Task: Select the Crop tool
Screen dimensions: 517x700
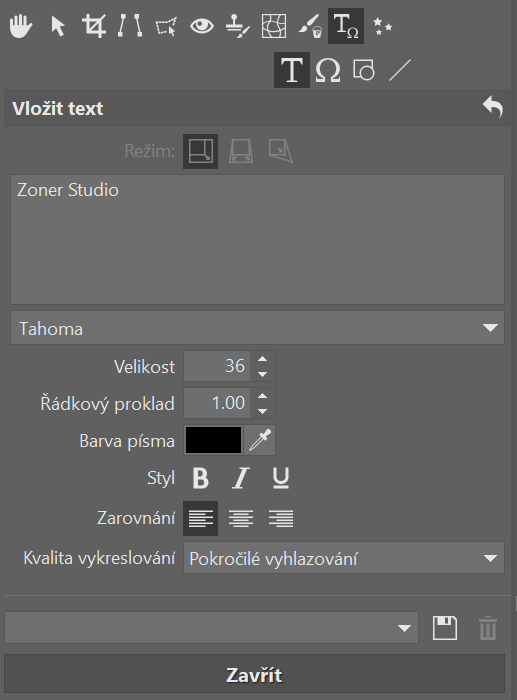Action: click(x=94, y=26)
